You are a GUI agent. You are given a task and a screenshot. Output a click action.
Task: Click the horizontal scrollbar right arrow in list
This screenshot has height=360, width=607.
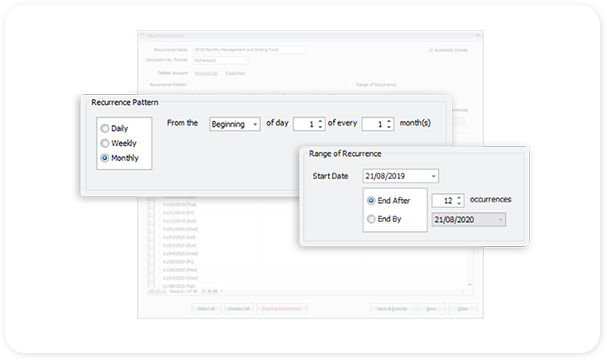(463, 291)
